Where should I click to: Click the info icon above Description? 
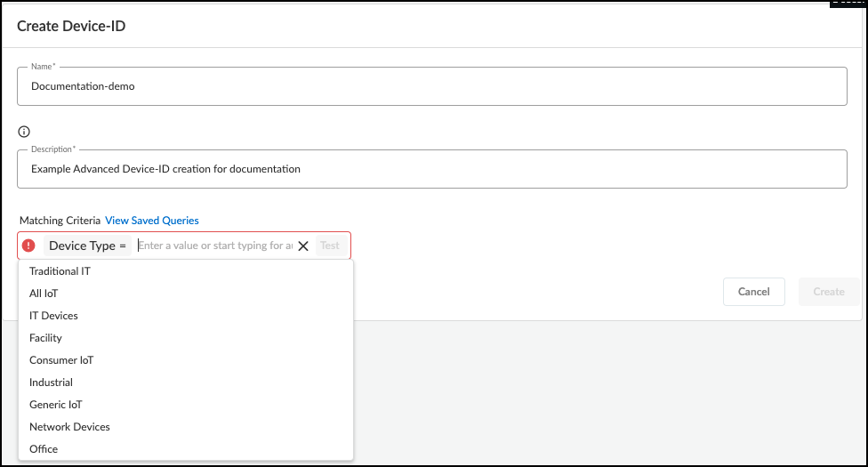coord(24,132)
